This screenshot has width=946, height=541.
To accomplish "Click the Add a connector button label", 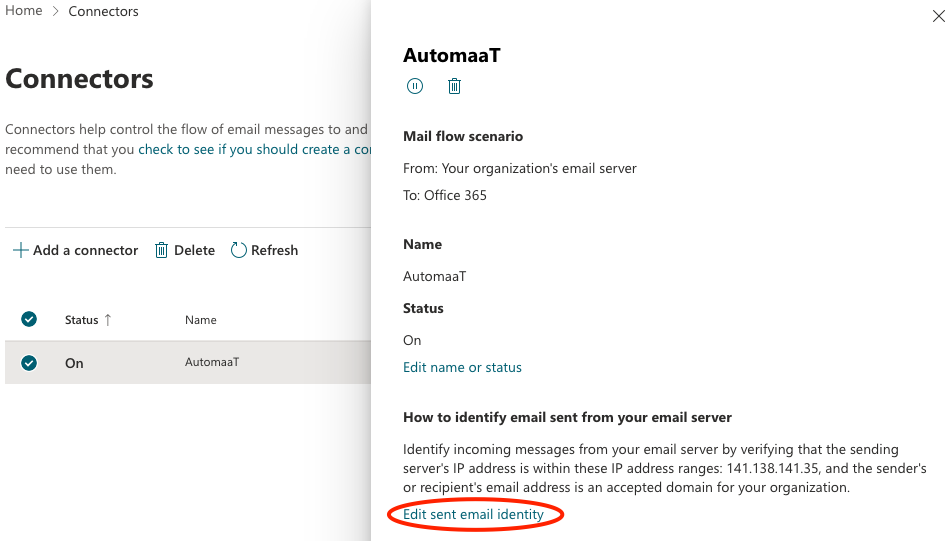I will [86, 250].
